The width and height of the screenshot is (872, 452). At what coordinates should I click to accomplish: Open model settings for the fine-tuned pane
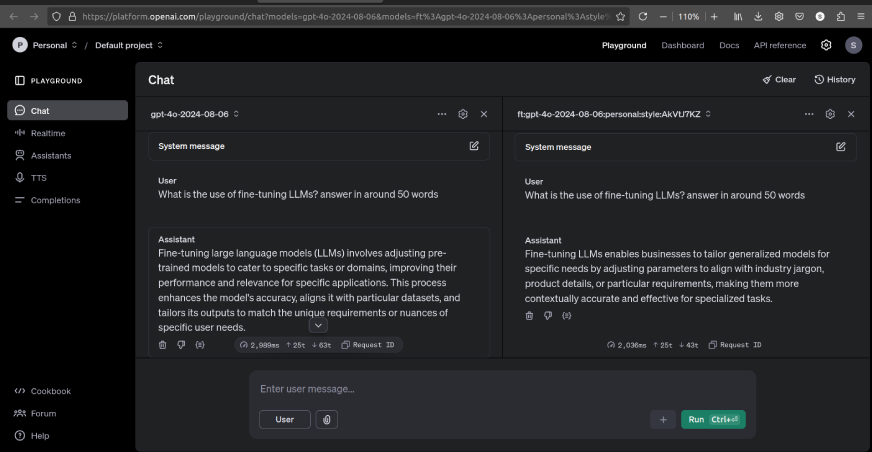[x=830, y=114]
